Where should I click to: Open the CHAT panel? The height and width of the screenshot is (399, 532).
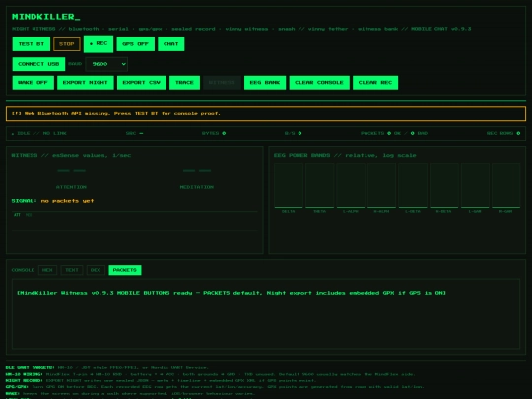pos(171,44)
